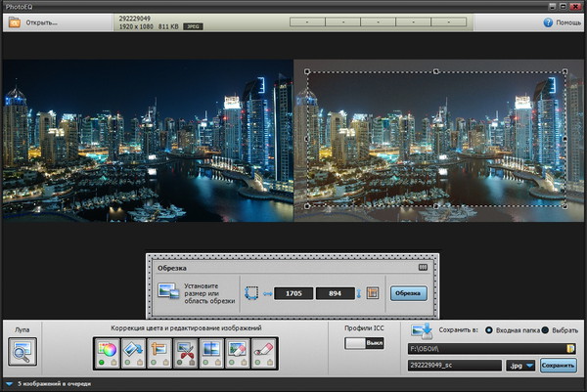The width and height of the screenshot is (587, 392).
Task: Click the lock icon under the rotate tool
Action: pyautogui.click(x=140, y=362)
